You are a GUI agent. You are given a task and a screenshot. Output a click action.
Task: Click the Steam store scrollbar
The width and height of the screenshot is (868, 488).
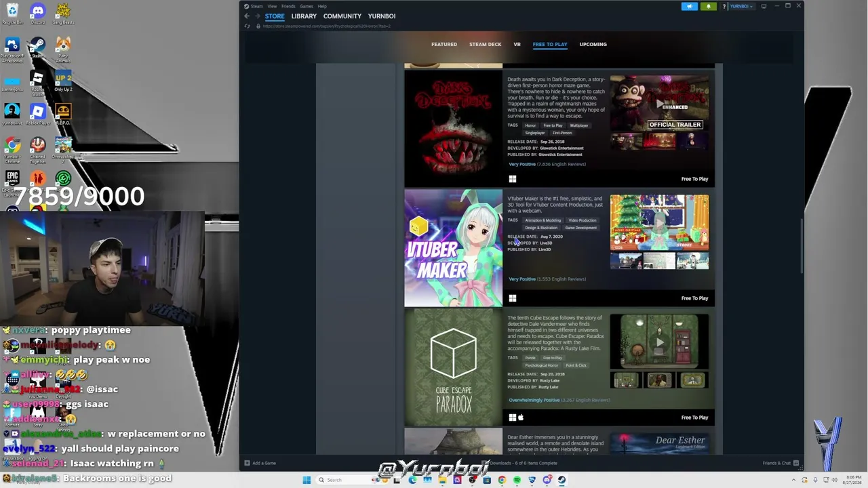pyautogui.click(x=802, y=247)
